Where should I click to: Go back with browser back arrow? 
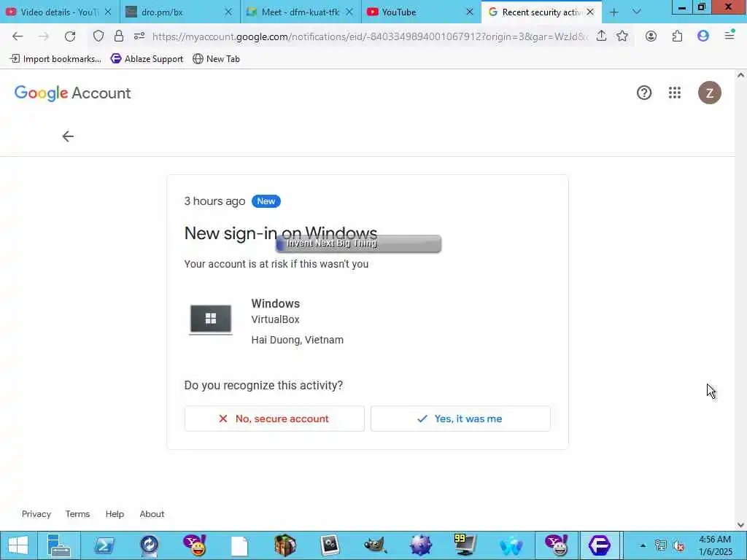click(18, 36)
